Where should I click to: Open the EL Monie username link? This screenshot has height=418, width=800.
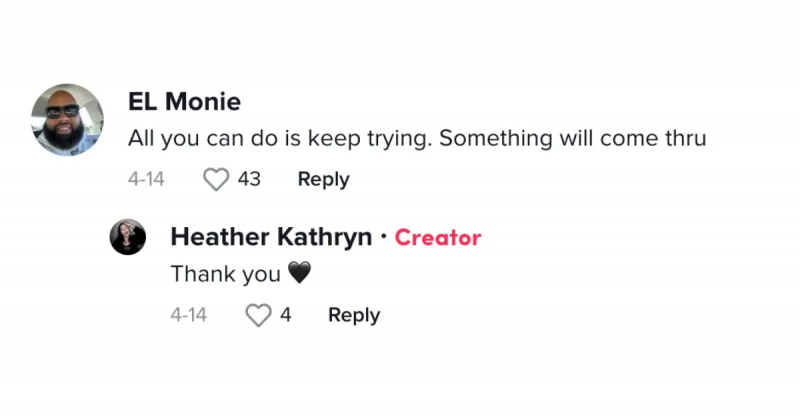pos(184,101)
